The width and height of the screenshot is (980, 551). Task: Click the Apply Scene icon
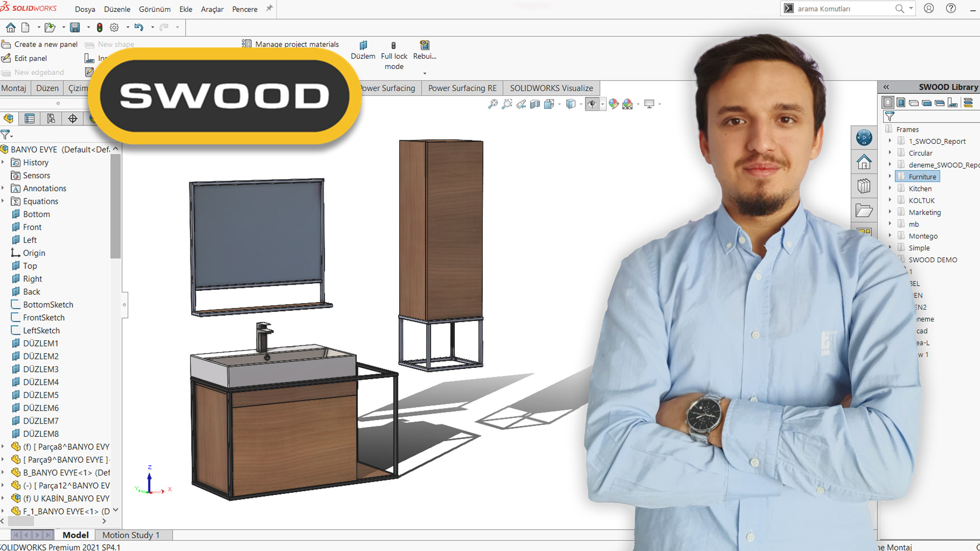628,104
